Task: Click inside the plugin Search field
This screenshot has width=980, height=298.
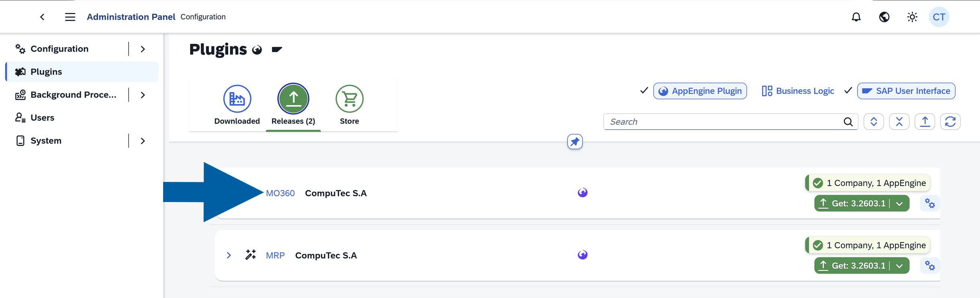Action: (x=723, y=121)
